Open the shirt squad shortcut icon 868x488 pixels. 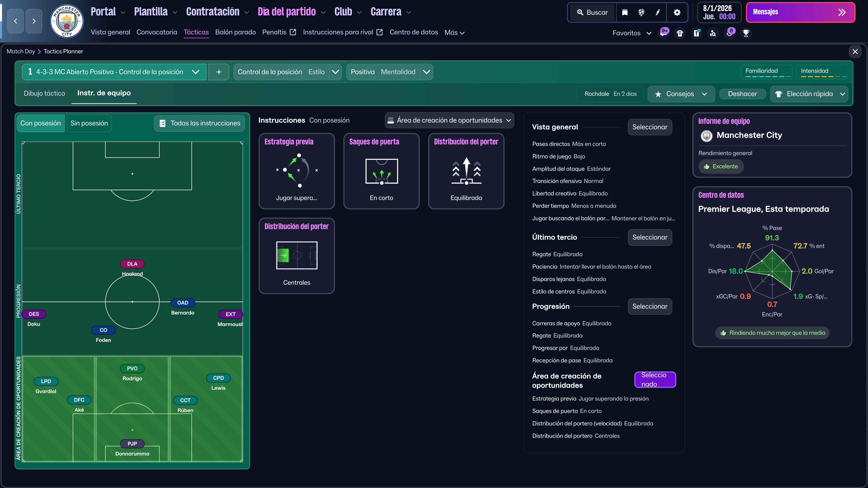point(680,33)
